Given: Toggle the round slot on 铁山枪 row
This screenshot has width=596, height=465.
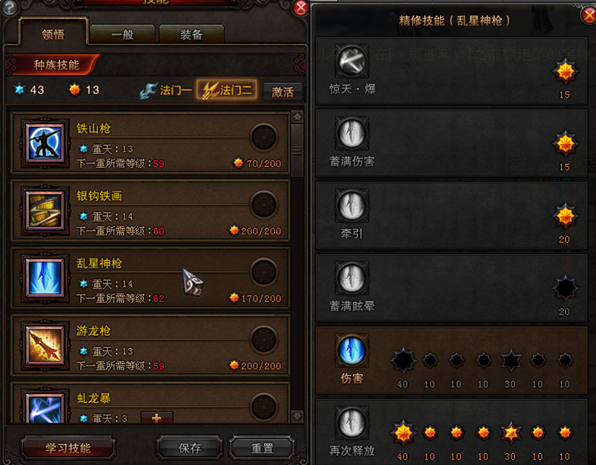Looking at the screenshot, I should 263,137.
